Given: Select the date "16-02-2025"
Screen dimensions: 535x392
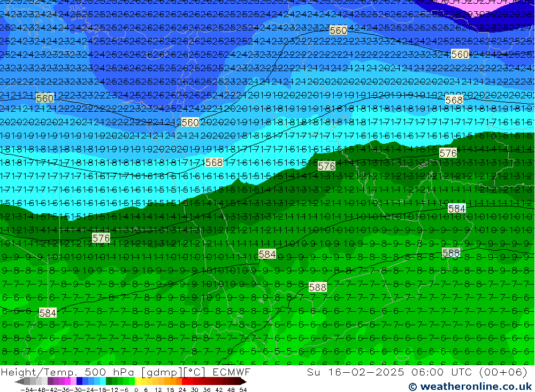Looking at the screenshot, I should click(366, 372).
